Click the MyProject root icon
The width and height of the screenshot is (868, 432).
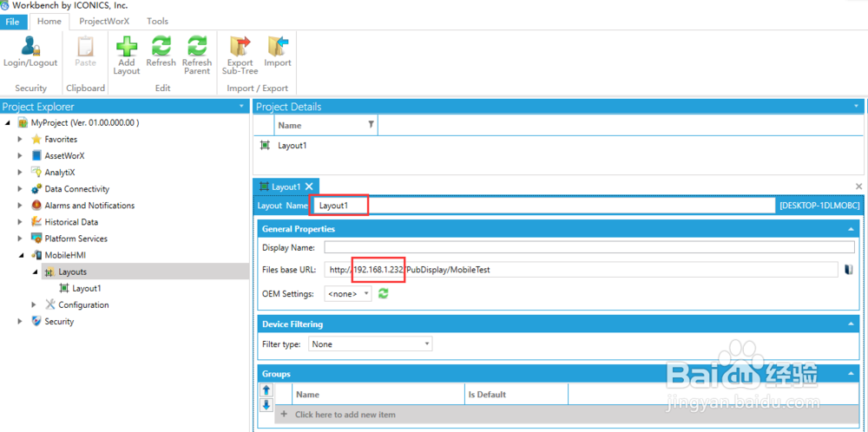[23, 123]
